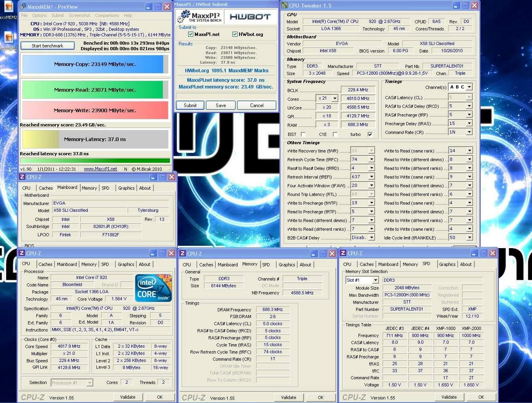Click the BCLK 229.4 MHz field

(358, 90)
